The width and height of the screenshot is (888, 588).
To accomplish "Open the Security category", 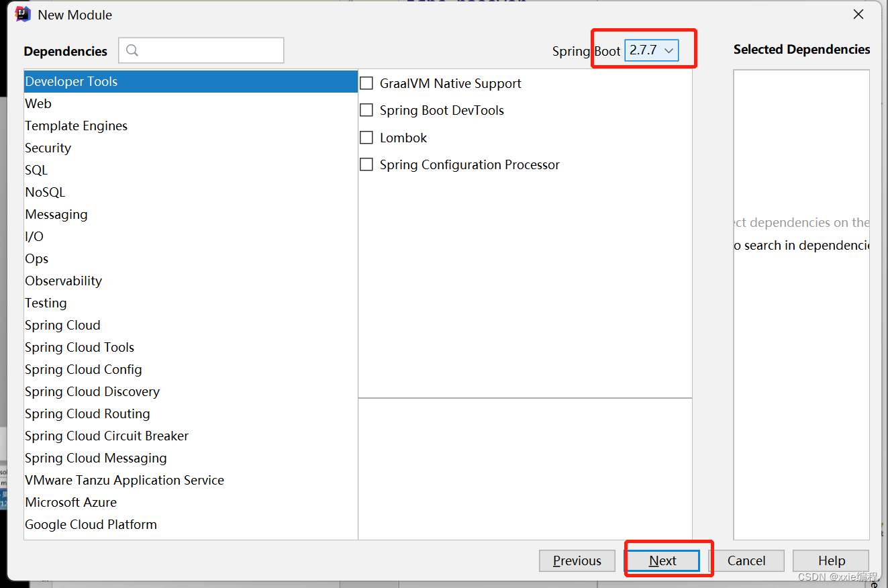I will [x=191, y=148].
